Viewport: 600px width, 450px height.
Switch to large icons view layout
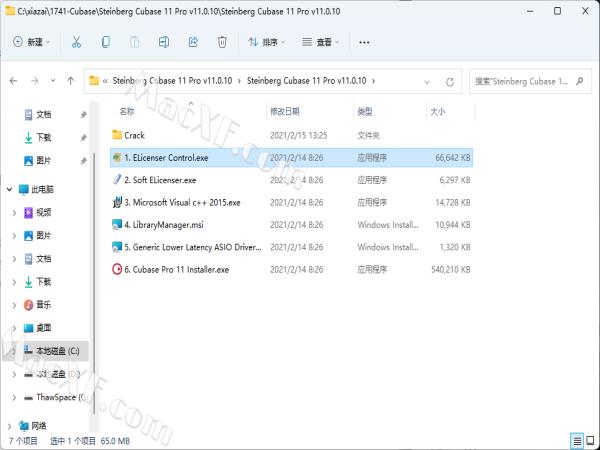tap(590, 441)
